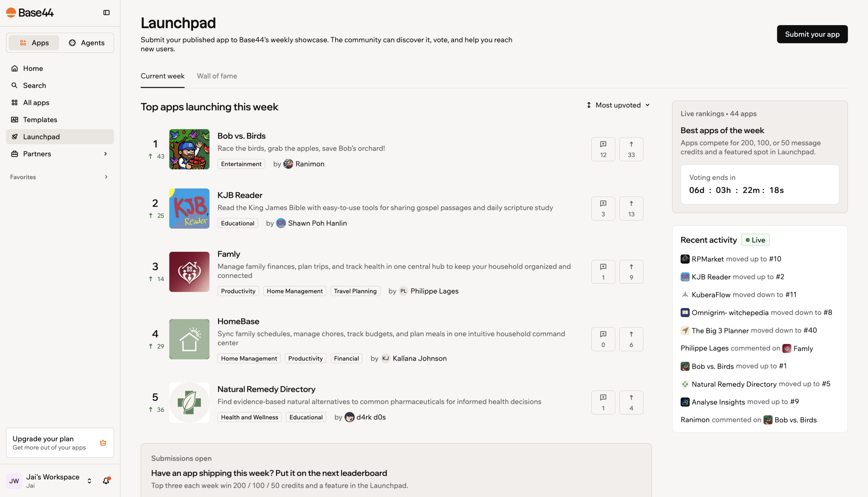This screenshot has width=868, height=497.
Task: Click the Analyse Insights activity icon
Action: [685, 402]
